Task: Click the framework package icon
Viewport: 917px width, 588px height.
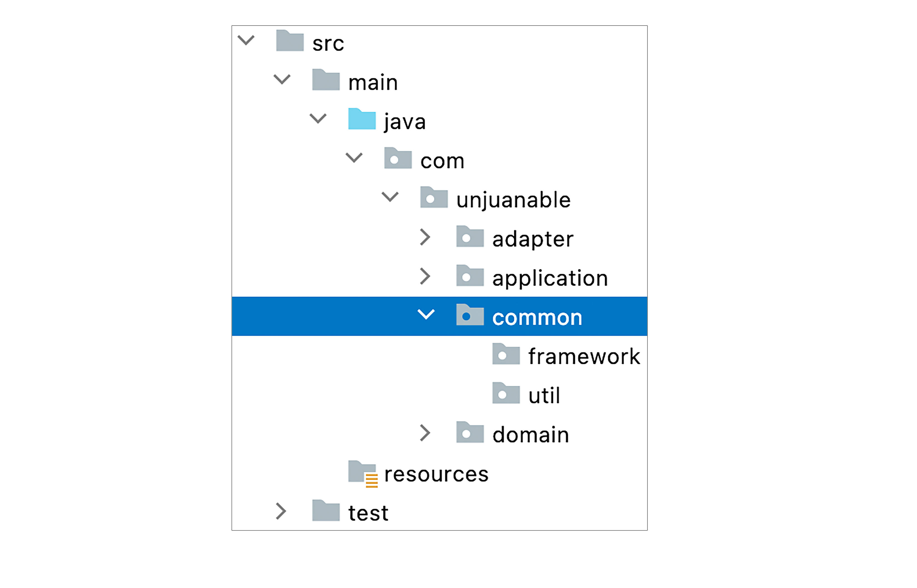Action: pyautogui.click(x=506, y=354)
